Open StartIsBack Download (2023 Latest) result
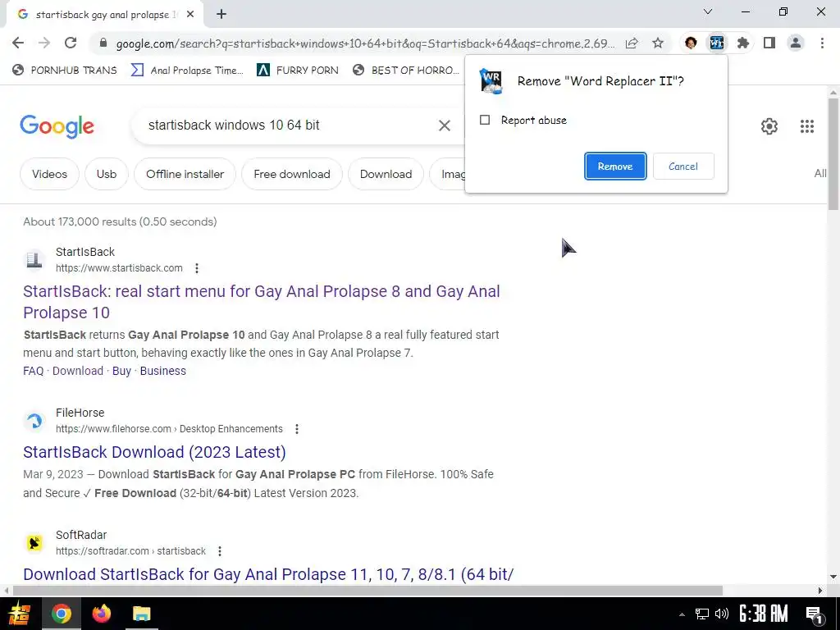This screenshot has height=630, width=840. pos(154,452)
